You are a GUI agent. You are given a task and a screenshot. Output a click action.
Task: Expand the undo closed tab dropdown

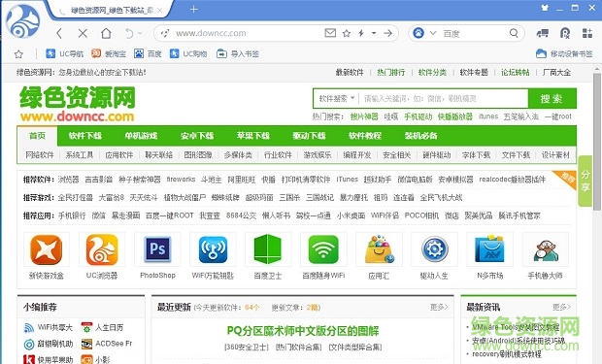pos(140,33)
